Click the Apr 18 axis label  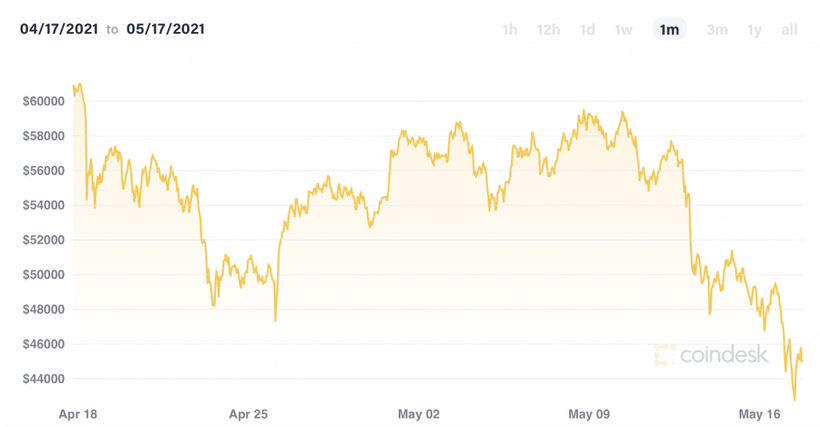point(78,413)
